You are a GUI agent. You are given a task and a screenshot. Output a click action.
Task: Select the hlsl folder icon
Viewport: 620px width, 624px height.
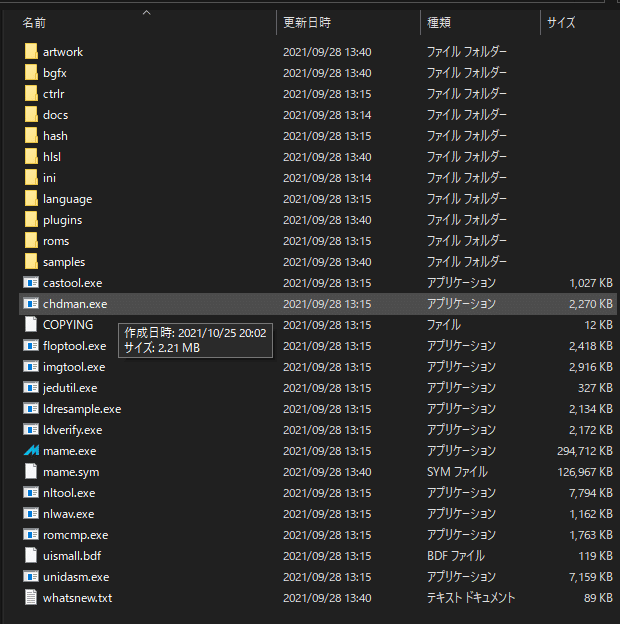31,157
